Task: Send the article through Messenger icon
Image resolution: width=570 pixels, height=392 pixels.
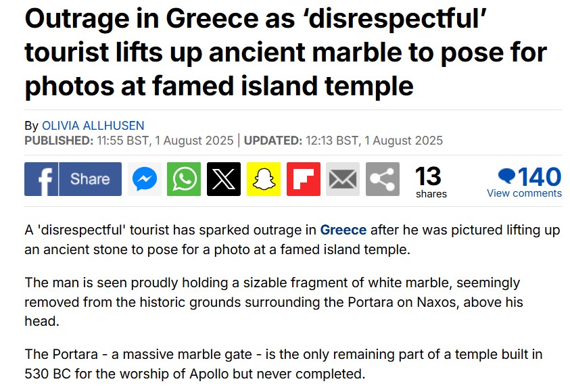Action: (x=144, y=179)
